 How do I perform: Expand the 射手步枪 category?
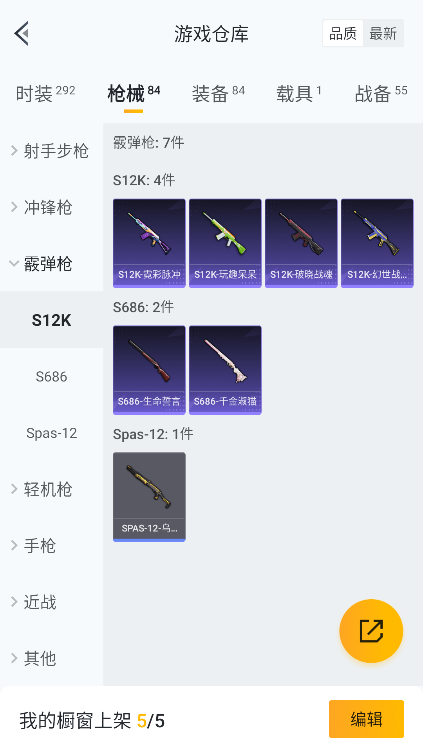click(51, 151)
